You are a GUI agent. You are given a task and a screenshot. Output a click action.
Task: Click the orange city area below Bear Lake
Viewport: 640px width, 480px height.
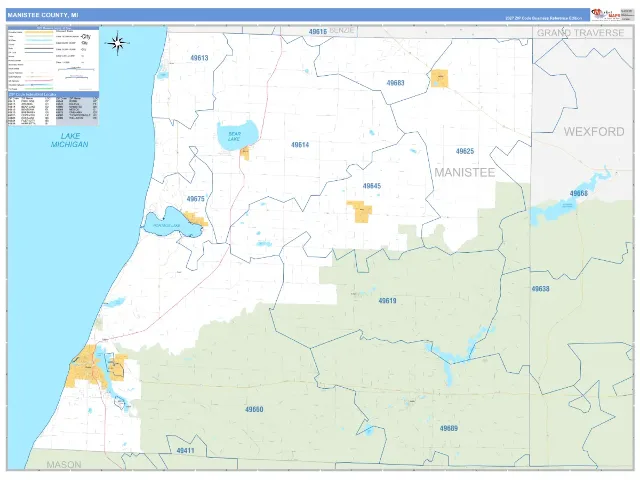(x=245, y=153)
